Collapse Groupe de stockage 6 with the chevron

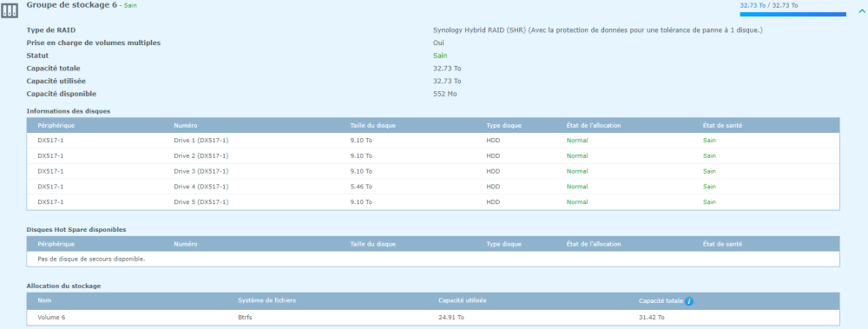(x=861, y=10)
